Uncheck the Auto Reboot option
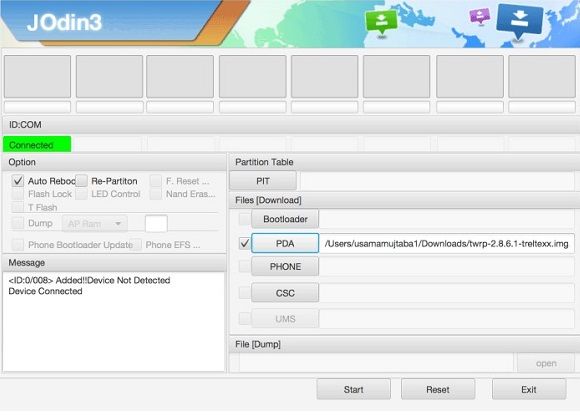 pos(18,181)
